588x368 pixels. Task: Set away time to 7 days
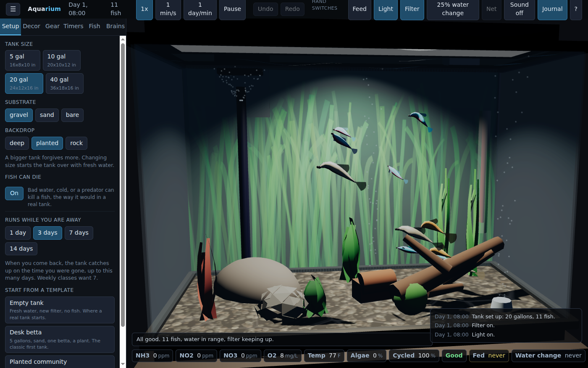[x=79, y=233]
